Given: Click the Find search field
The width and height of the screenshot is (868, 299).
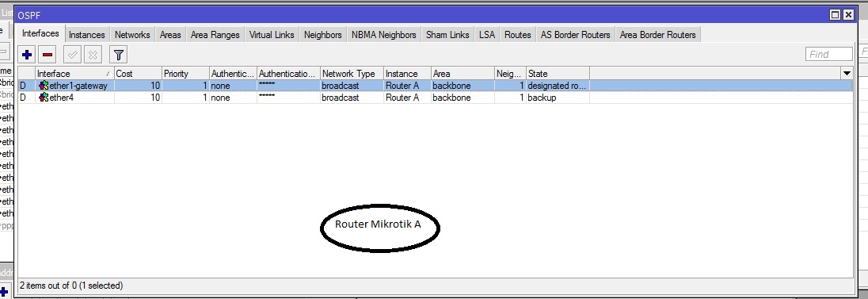Looking at the screenshot, I should [x=828, y=54].
